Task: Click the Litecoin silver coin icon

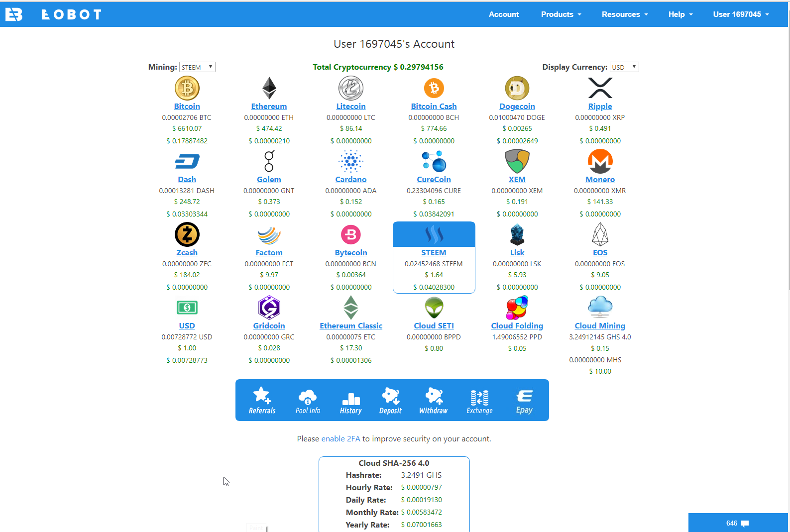Action: click(351, 88)
